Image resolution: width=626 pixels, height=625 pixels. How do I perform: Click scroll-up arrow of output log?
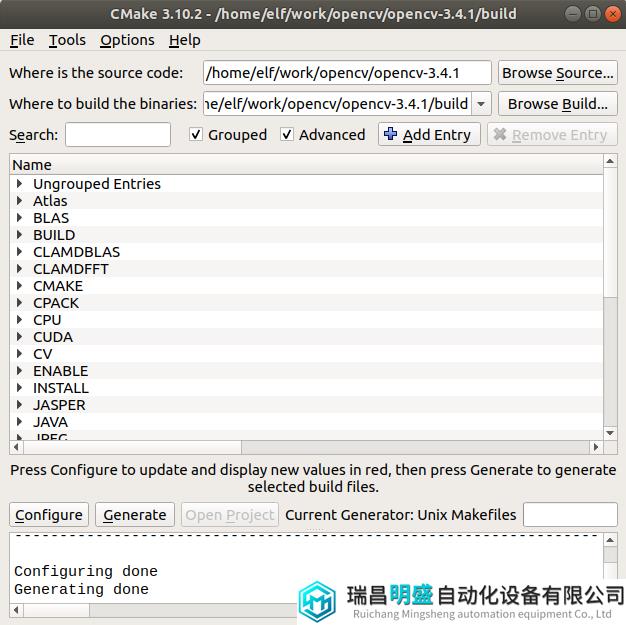(610, 540)
